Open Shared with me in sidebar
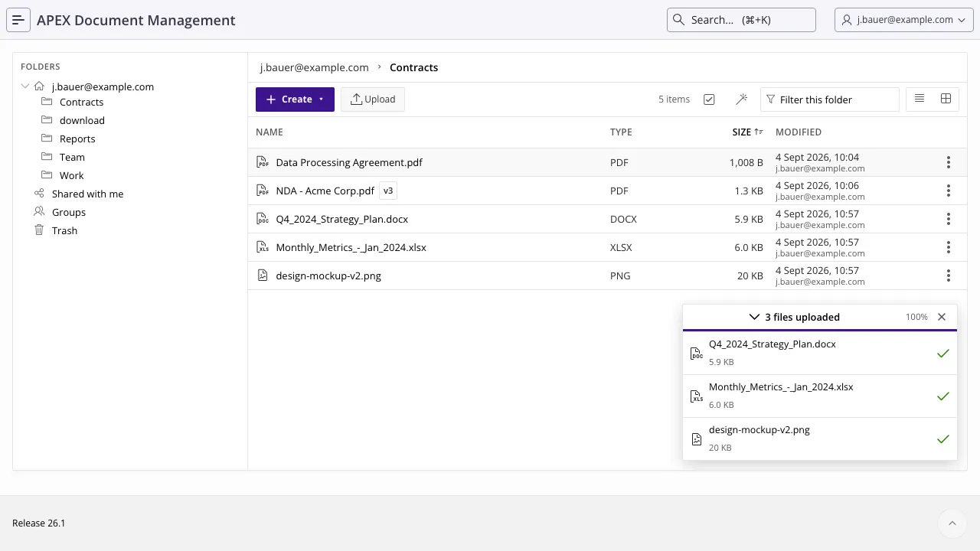 (x=87, y=194)
